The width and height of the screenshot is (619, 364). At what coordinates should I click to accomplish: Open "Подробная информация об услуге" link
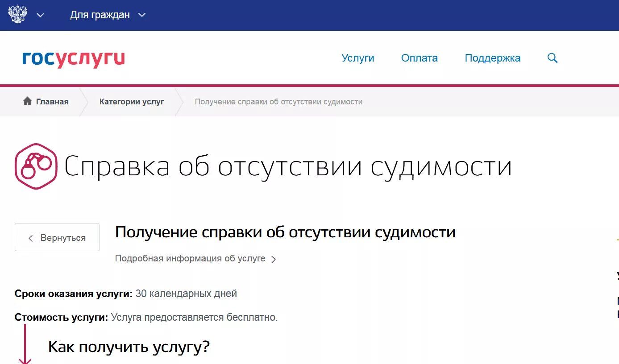click(190, 258)
